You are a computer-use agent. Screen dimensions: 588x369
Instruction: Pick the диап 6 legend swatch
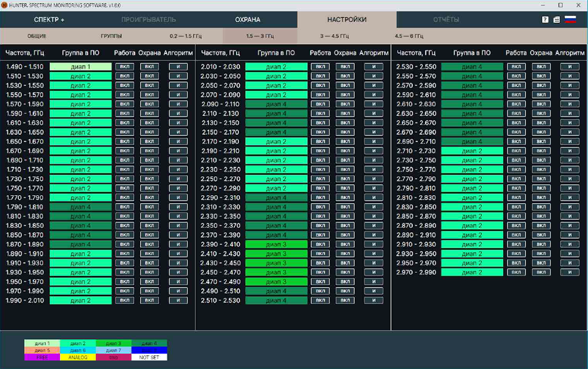[78, 350]
